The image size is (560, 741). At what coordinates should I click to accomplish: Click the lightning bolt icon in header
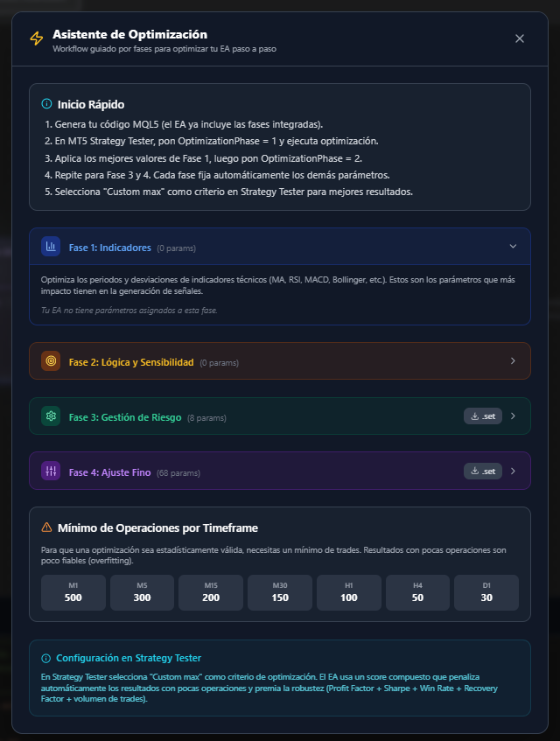click(36, 38)
